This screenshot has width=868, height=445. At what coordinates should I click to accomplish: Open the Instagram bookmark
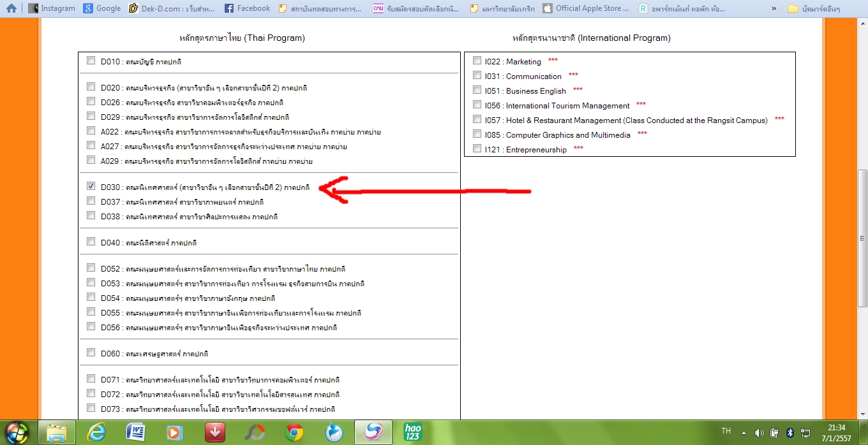[x=52, y=8]
